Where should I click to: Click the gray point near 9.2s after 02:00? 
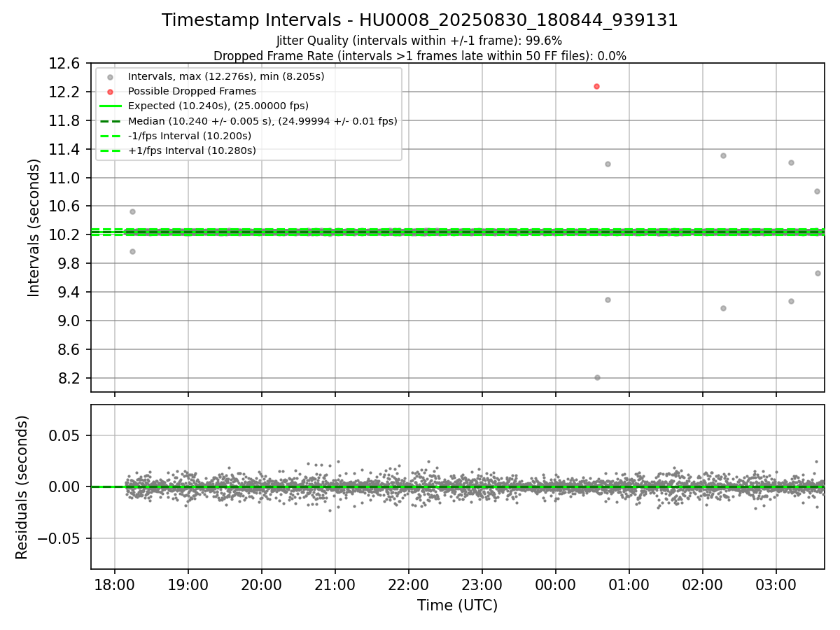click(723, 308)
